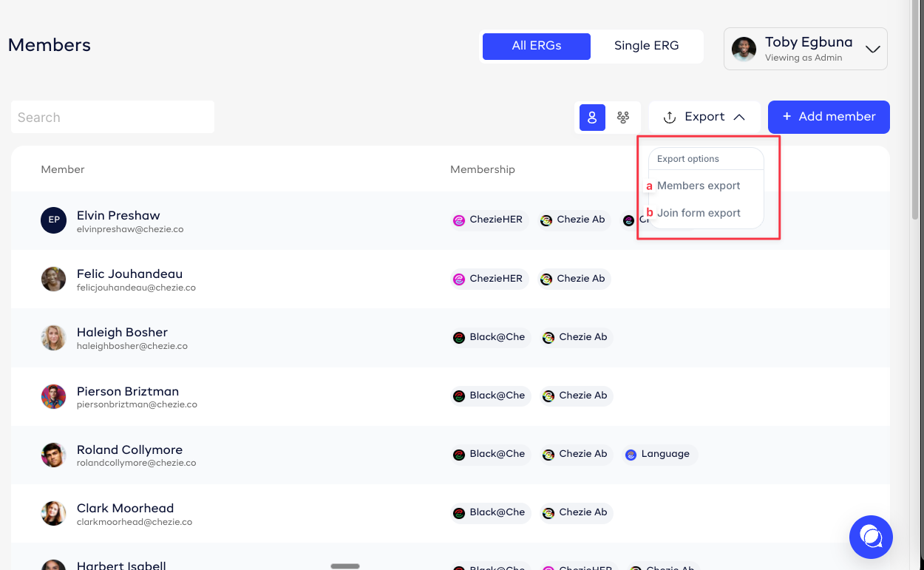Open Elvin Preshaw member name
The width and height of the screenshot is (924, 570).
coord(118,215)
